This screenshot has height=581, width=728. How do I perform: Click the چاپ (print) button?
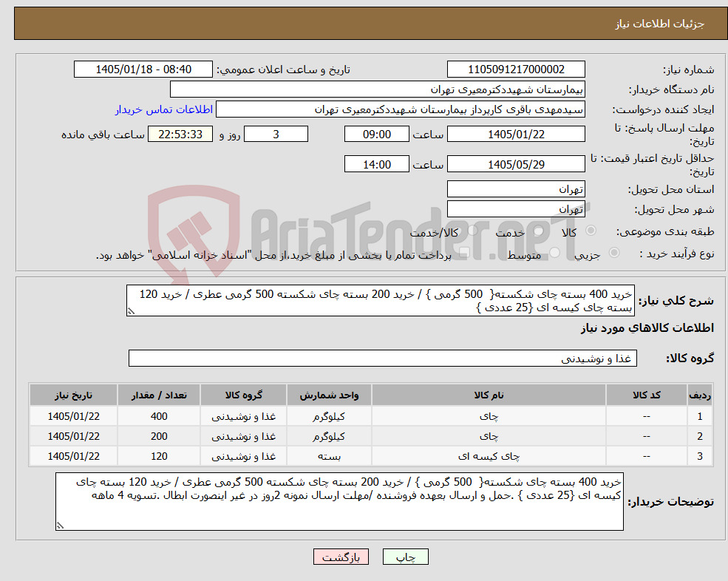(405, 557)
